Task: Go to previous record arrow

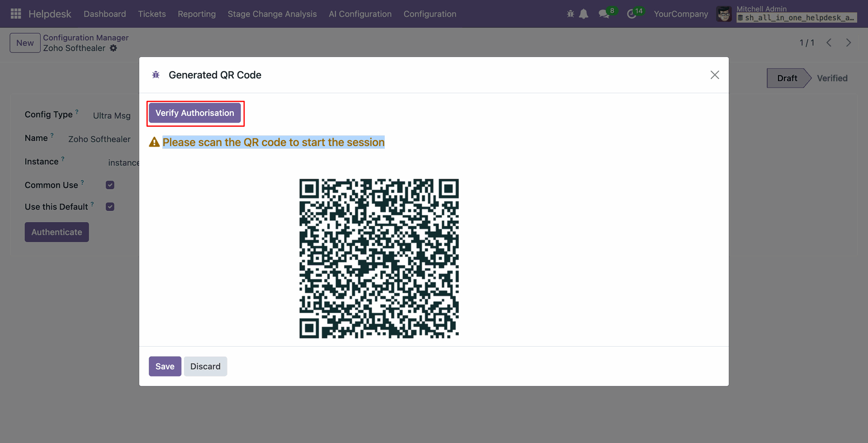Action: point(829,43)
